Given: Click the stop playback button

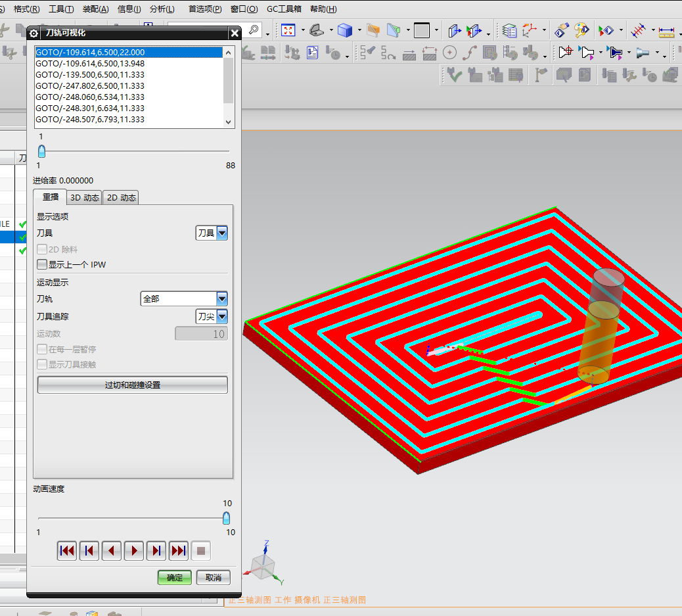Looking at the screenshot, I should (201, 551).
